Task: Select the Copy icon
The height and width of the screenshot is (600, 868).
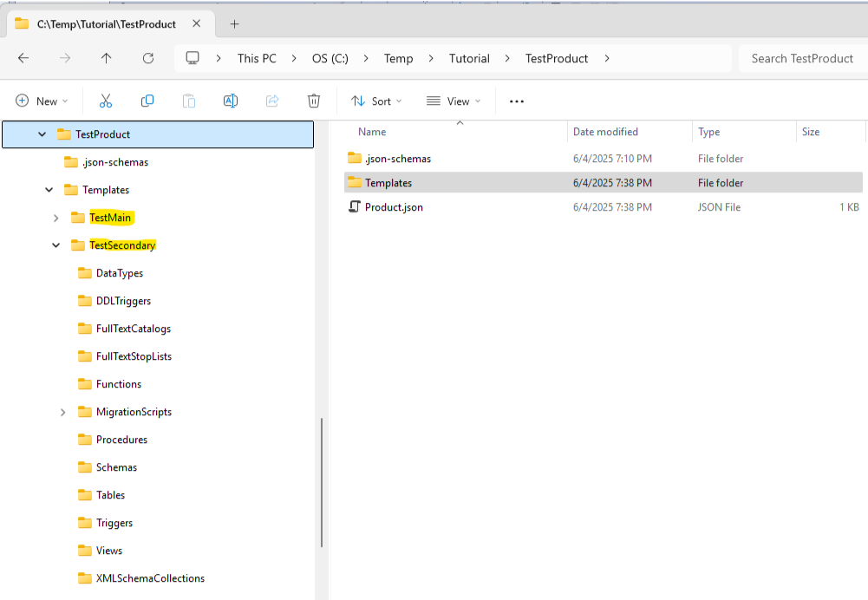Action: [x=147, y=101]
